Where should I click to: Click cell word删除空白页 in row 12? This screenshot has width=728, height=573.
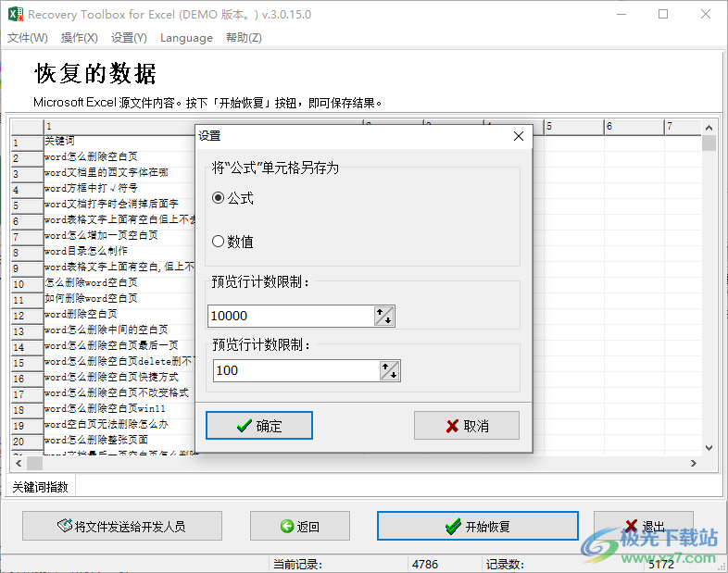[x=81, y=314]
